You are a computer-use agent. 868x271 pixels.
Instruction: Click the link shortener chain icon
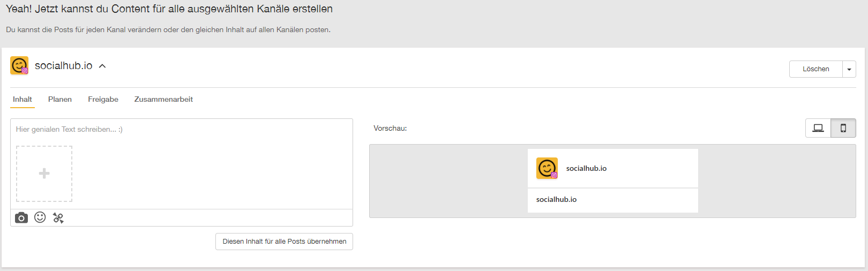(58, 218)
